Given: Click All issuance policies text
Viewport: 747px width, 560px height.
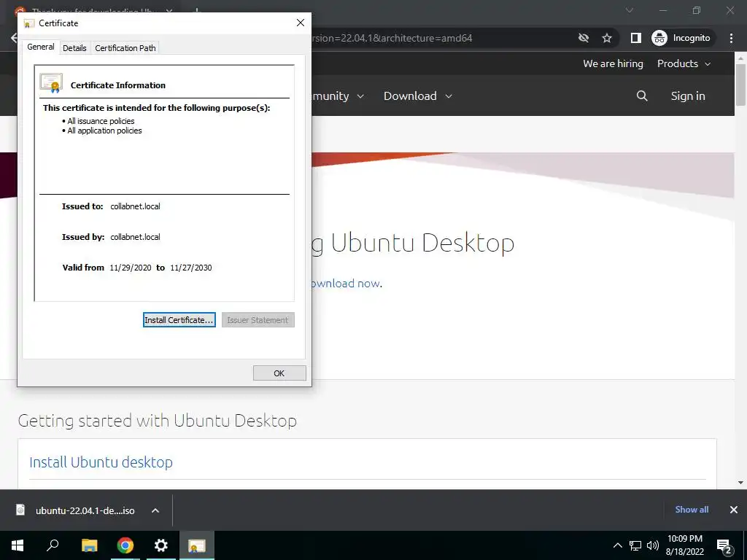Looking at the screenshot, I should (x=101, y=121).
